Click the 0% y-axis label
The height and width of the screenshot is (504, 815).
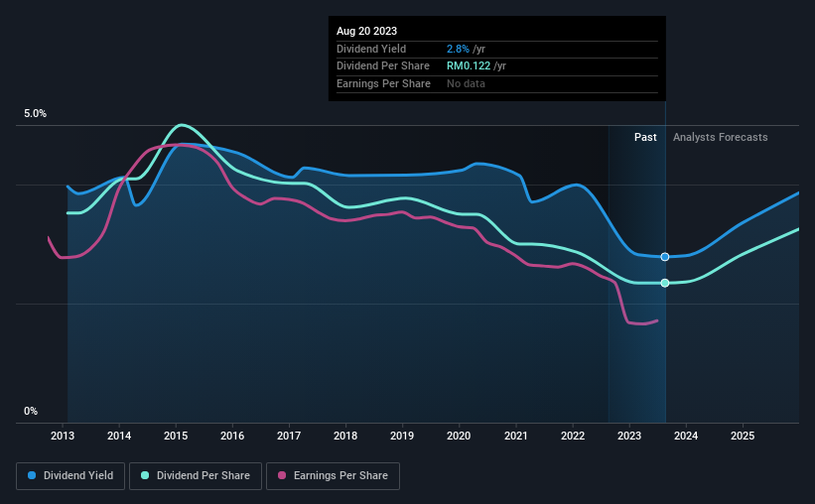pos(31,411)
